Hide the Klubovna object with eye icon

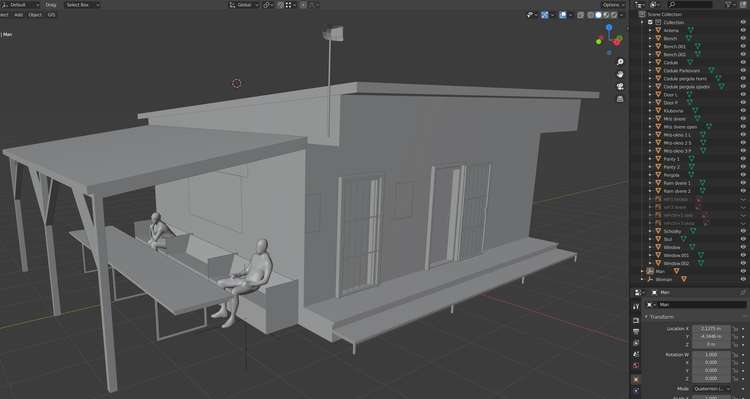coord(743,111)
